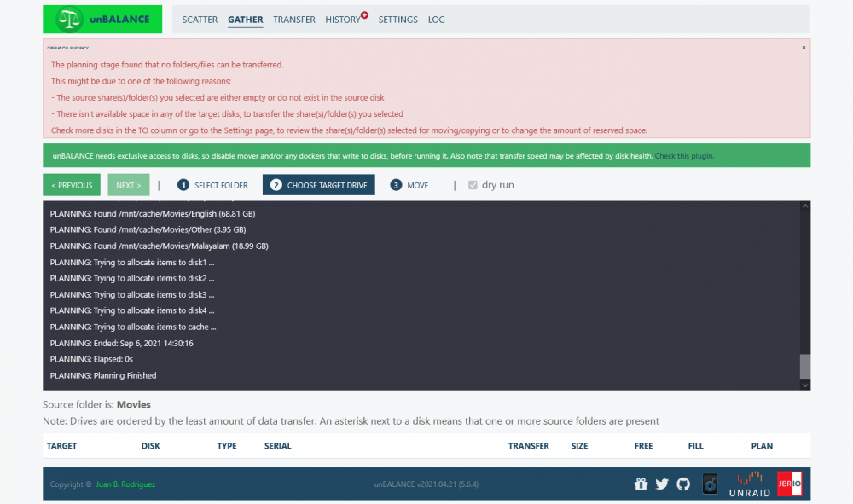Click the SIZE column header
Viewport: 853px width, 504px height.
[x=579, y=446]
